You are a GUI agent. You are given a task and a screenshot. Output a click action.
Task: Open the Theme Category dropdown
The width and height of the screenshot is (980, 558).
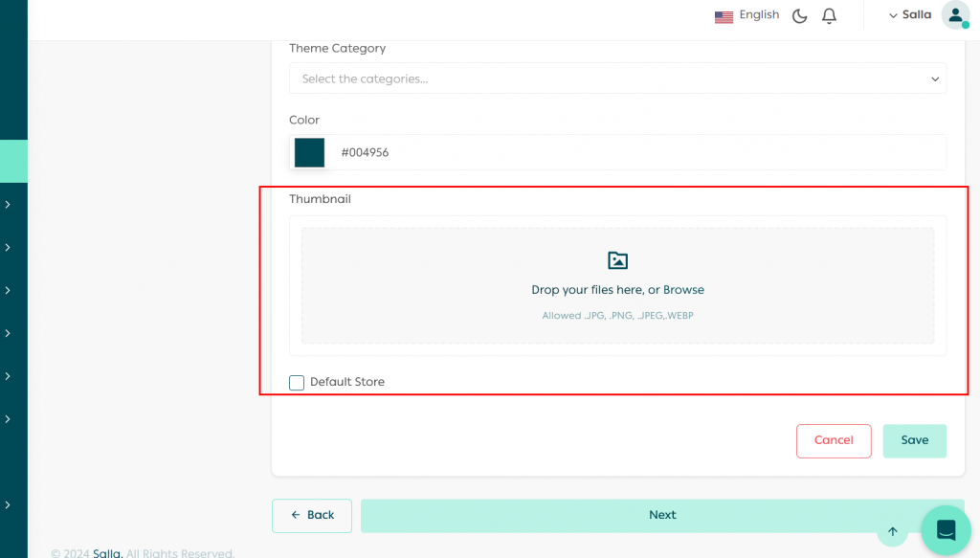(617, 78)
